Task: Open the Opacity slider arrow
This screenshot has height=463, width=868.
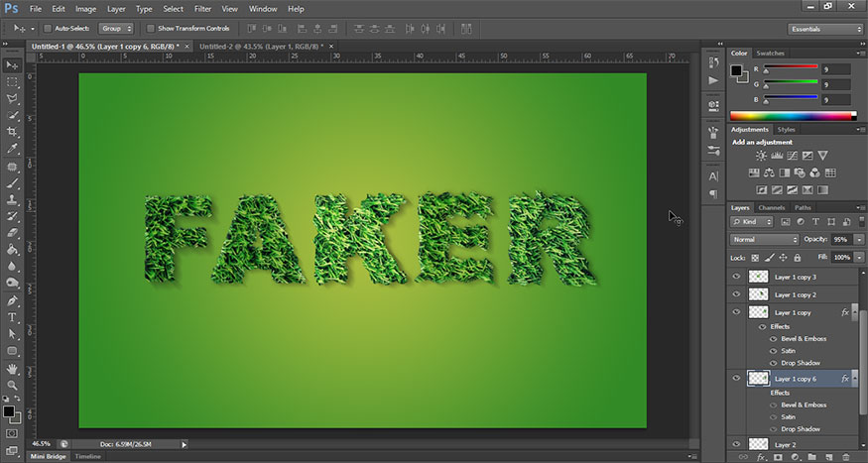Action: tap(859, 240)
